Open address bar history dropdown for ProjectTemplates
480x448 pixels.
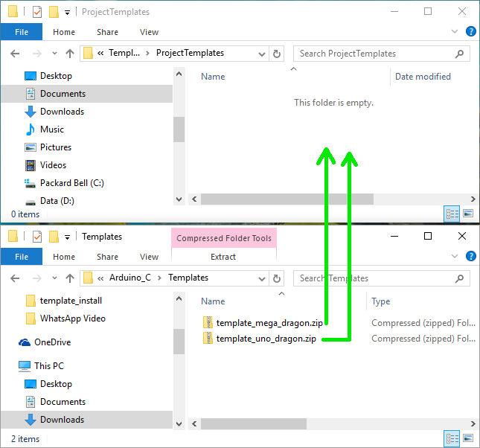(x=261, y=54)
